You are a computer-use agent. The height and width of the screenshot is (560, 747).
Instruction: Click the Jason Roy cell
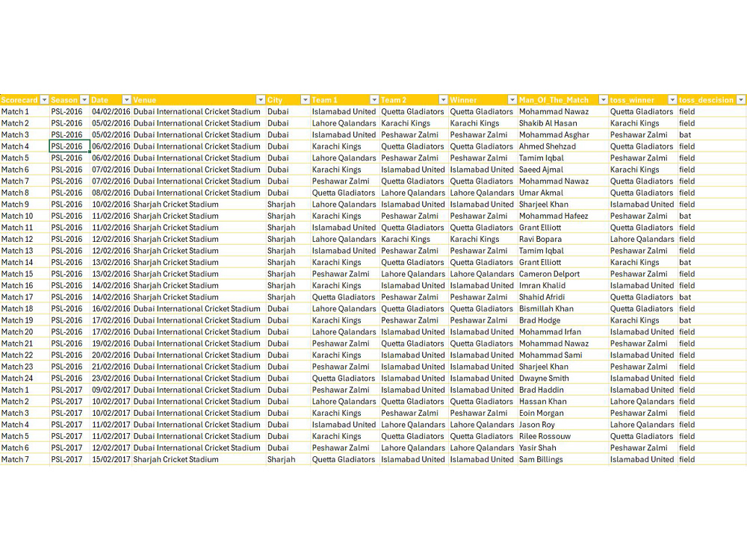coord(562,425)
